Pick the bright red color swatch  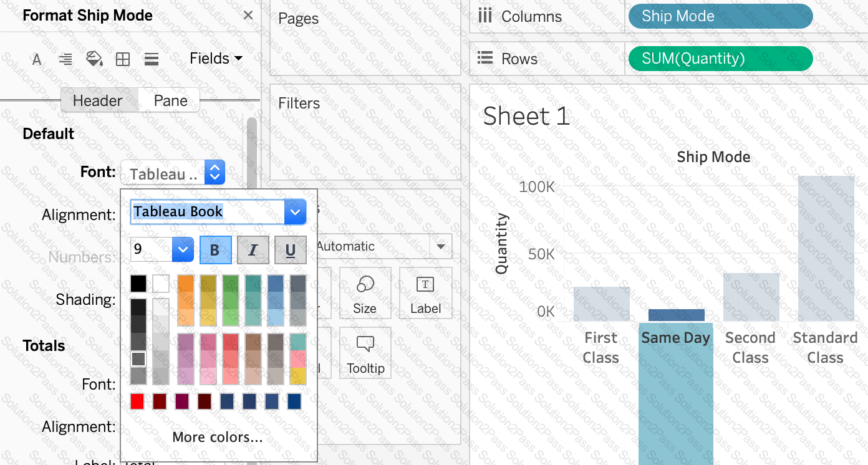click(x=137, y=401)
